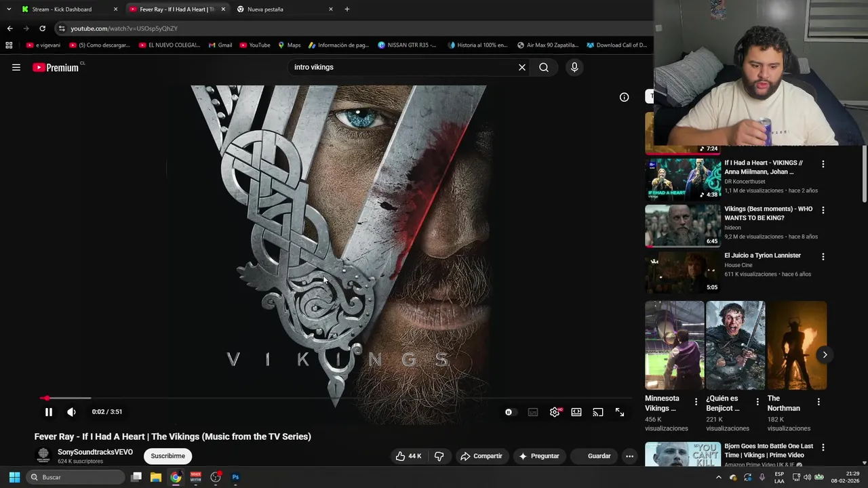Open the 'If I Had a Heart' DR Koncerthuset thumbnail
Image resolution: width=868 pixels, height=488 pixels.
coord(683,179)
